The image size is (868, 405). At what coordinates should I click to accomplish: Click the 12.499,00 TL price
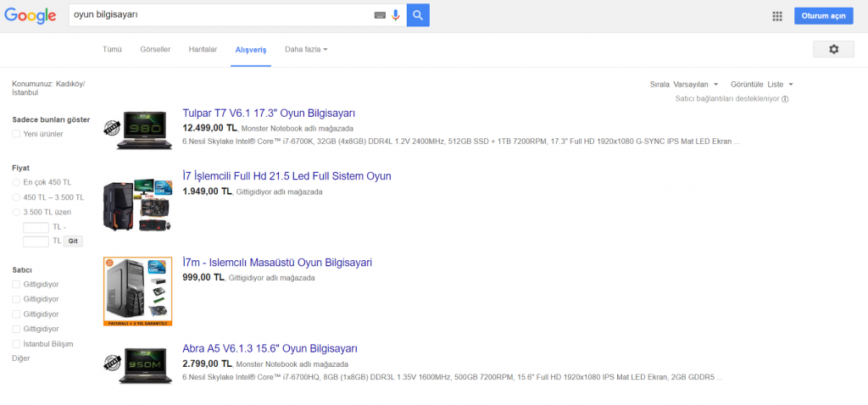tap(209, 128)
